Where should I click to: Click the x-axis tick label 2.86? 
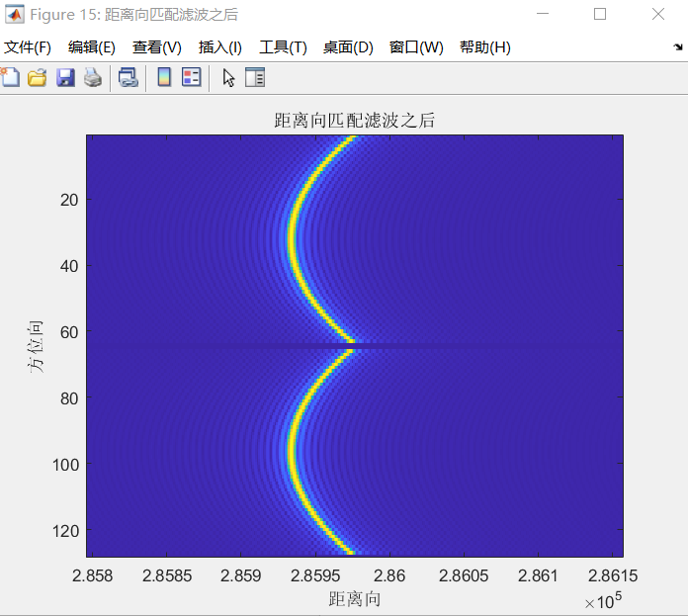(389, 575)
